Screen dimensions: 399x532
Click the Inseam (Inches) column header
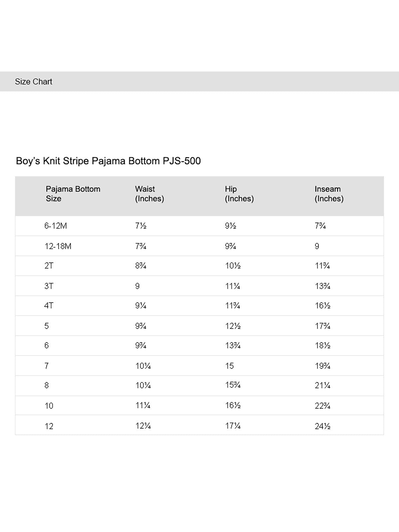point(329,194)
